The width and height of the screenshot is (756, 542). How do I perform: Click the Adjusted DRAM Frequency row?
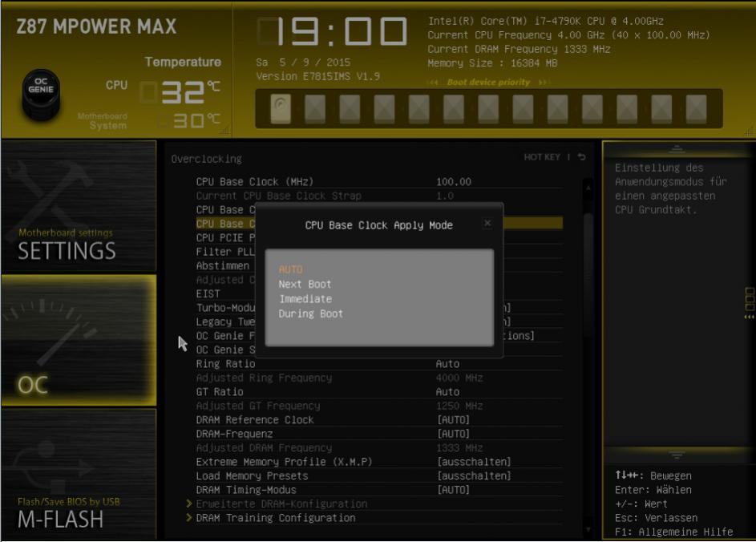pyautogui.click(x=379, y=448)
